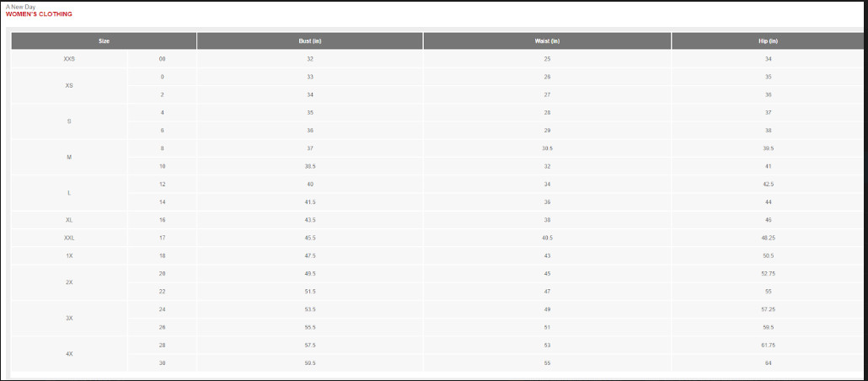Click the numeric size 00 cell
The height and width of the screenshot is (381, 868).
(x=162, y=59)
